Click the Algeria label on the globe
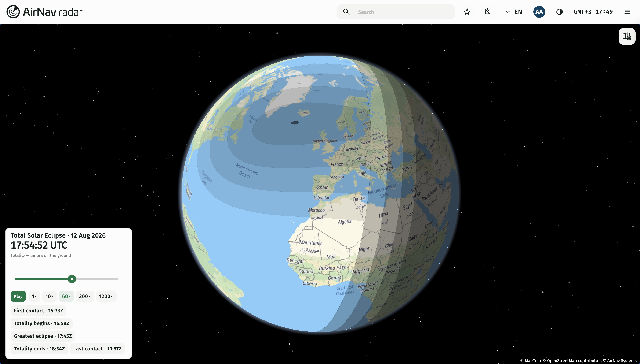This screenshot has height=364, width=640. [x=345, y=222]
